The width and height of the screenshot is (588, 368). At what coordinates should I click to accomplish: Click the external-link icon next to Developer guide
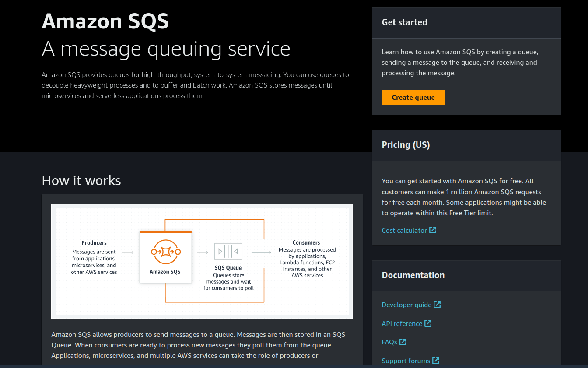[437, 305]
